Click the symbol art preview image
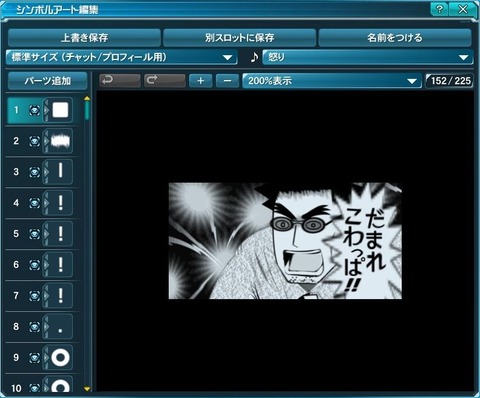This screenshot has height=398, width=480. [x=285, y=241]
